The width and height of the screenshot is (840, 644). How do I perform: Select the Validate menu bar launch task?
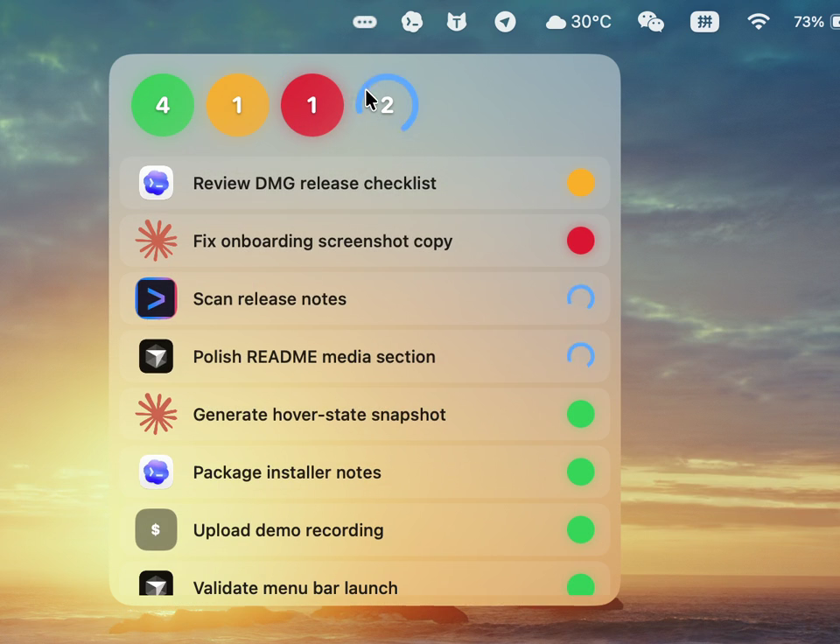click(x=365, y=579)
